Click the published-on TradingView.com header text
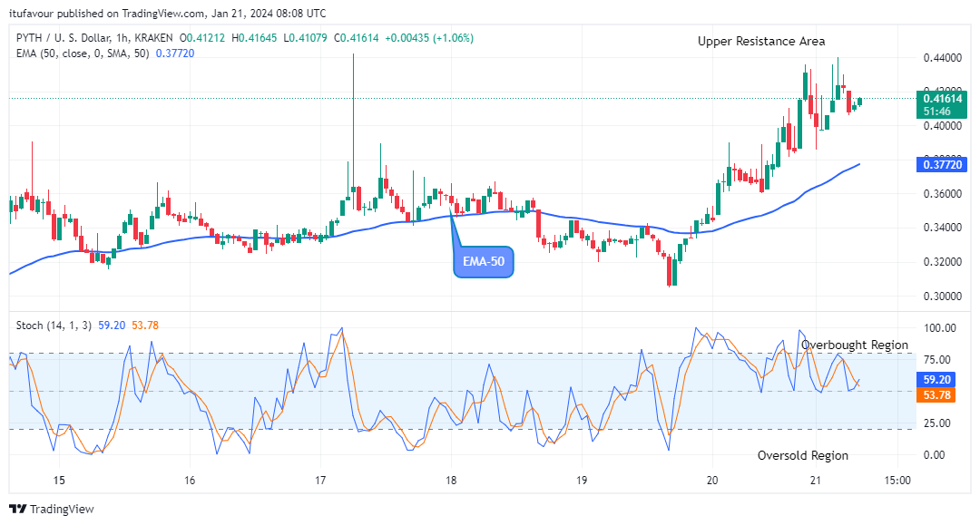980x525 pixels. (x=168, y=13)
